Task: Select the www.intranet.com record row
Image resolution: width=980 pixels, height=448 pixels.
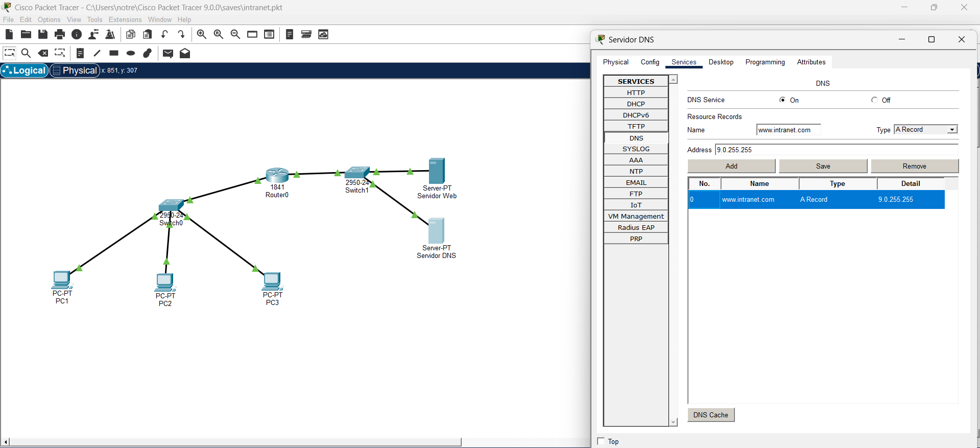Action: [x=816, y=199]
